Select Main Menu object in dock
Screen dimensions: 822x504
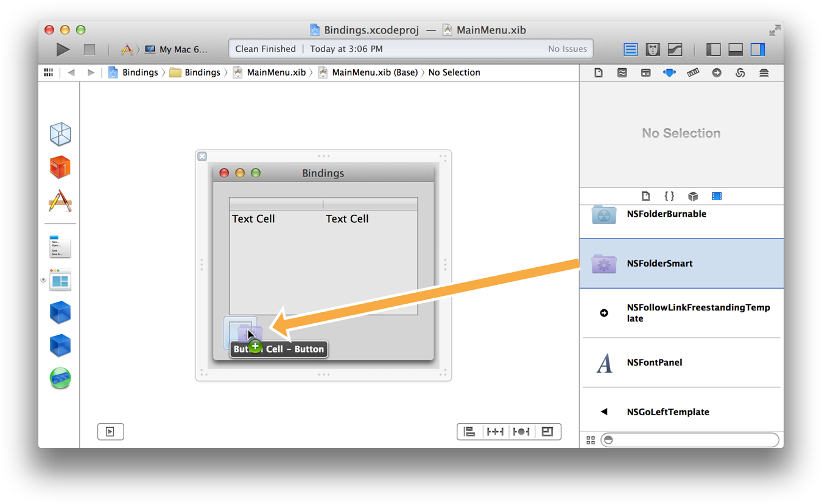coord(60,246)
